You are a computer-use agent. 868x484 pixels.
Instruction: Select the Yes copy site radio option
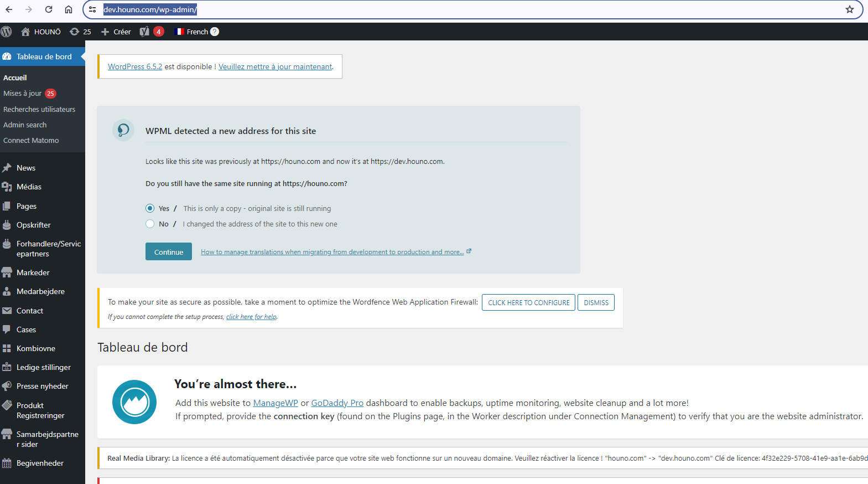coord(150,208)
